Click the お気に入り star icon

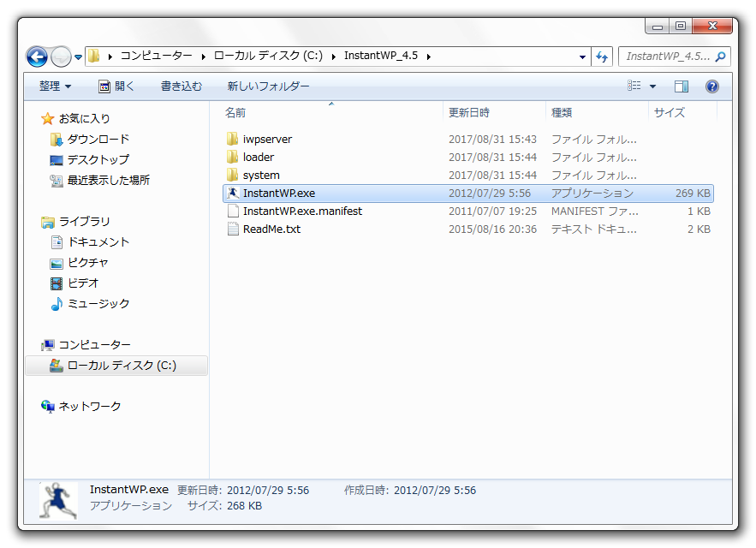click(47, 118)
